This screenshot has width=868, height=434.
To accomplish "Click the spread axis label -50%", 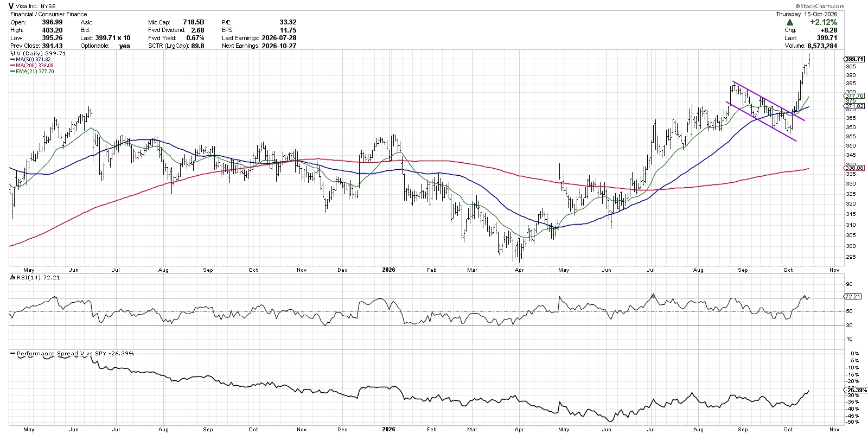I will coord(853,422).
